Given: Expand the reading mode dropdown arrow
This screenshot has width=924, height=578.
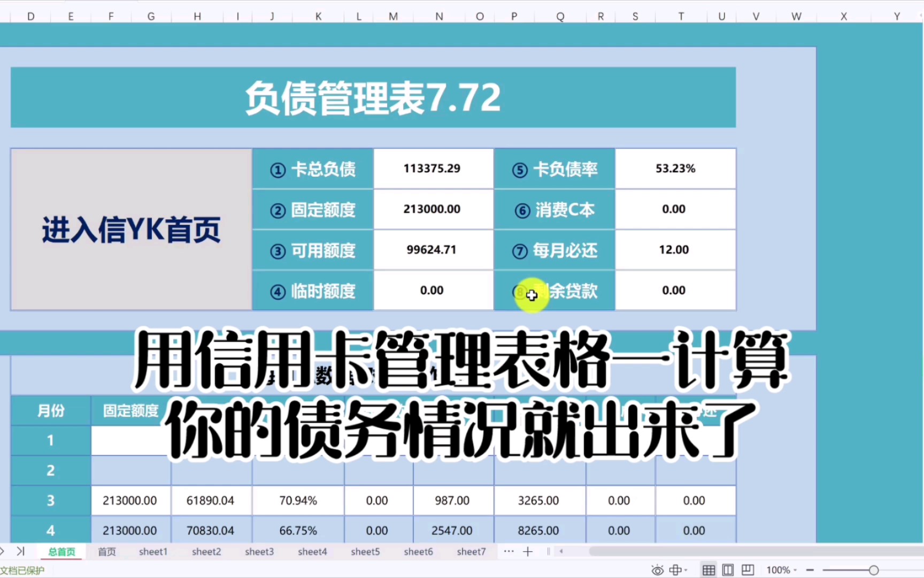Looking at the screenshot, I should 686,571.
